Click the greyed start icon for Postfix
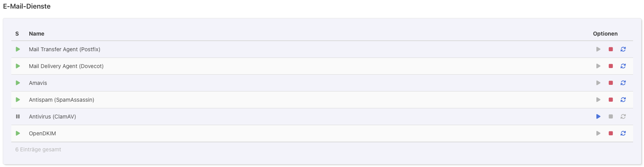The height and width of the screenshot is (167, 644). [598, 49]
